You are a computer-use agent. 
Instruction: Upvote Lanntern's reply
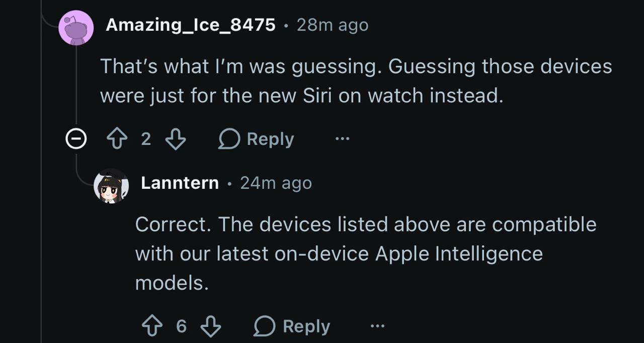pyautogui.click(x=153, y=326)
